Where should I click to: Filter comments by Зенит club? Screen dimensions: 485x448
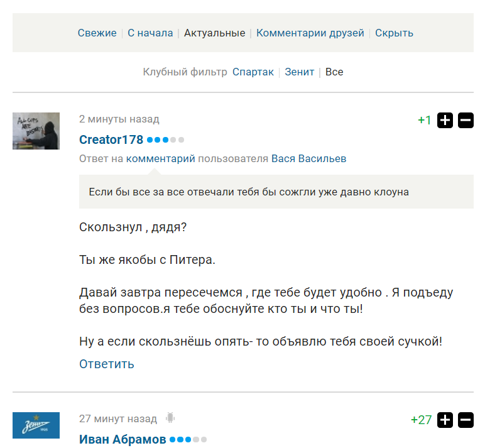(300, 72)
